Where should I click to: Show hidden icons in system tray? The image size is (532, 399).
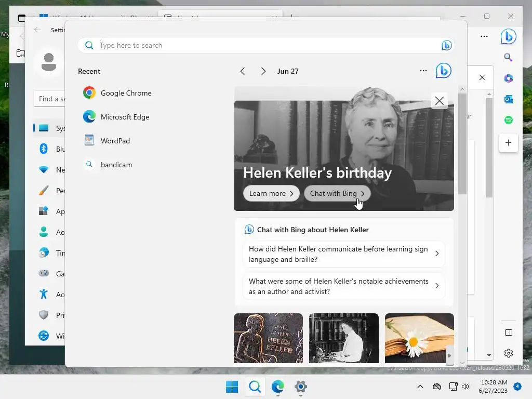click(x=420, y=387)
